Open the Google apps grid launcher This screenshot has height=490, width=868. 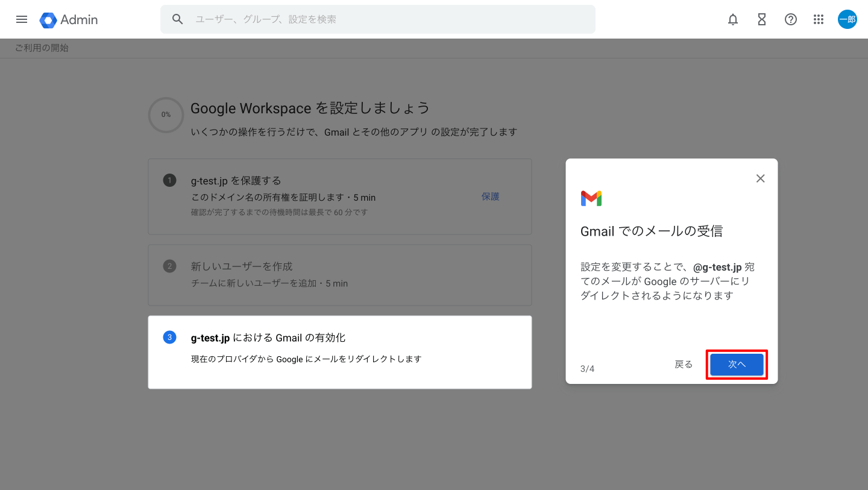819,19
